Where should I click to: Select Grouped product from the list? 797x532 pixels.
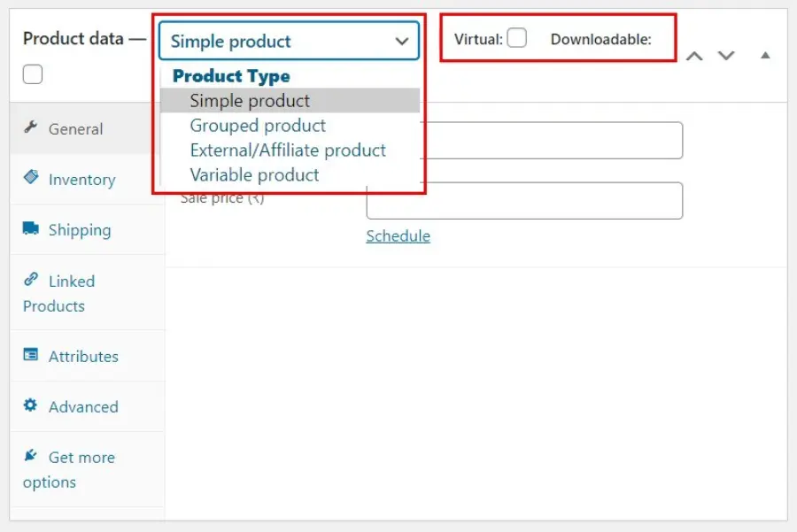click(257, 125)
